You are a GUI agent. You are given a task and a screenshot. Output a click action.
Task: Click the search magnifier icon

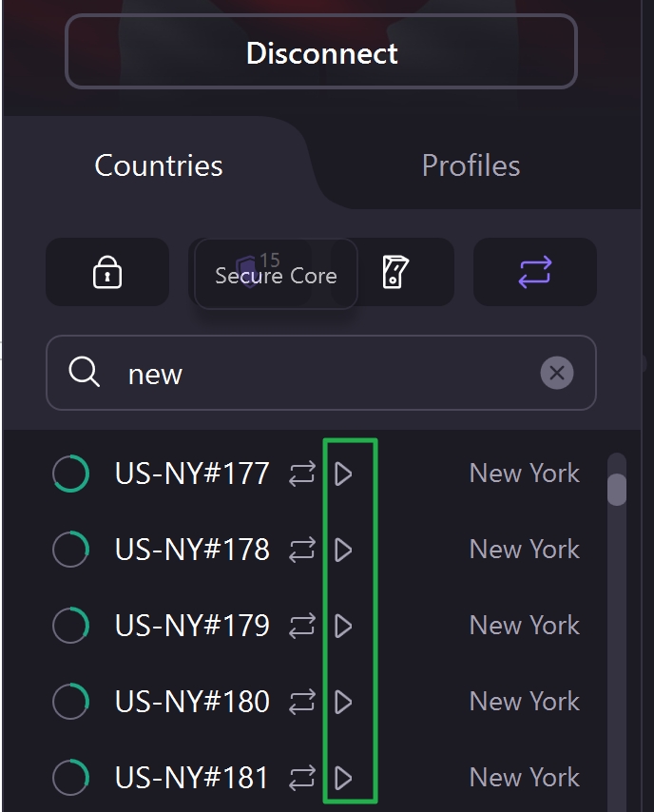(x=84, y=373)
